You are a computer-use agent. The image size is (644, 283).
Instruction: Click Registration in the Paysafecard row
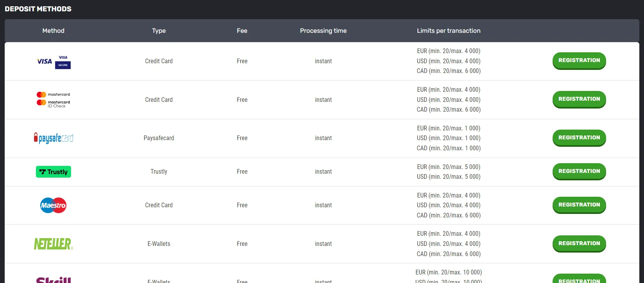pyautogui.click(x=579, y=138)
